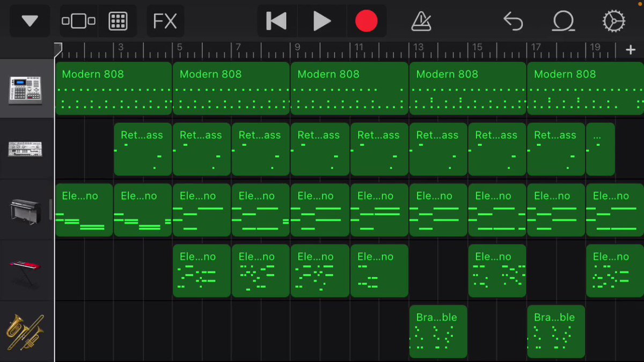644x362 pixels.
Task: Tap bar 9 on the ruler
Action: tap(297, 47)
